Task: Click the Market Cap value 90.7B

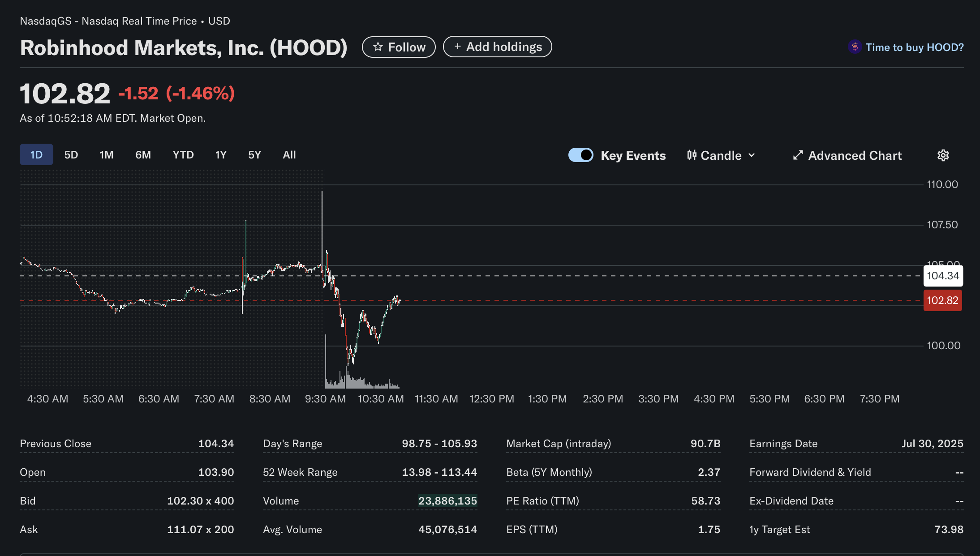Action: pos(705,444)
